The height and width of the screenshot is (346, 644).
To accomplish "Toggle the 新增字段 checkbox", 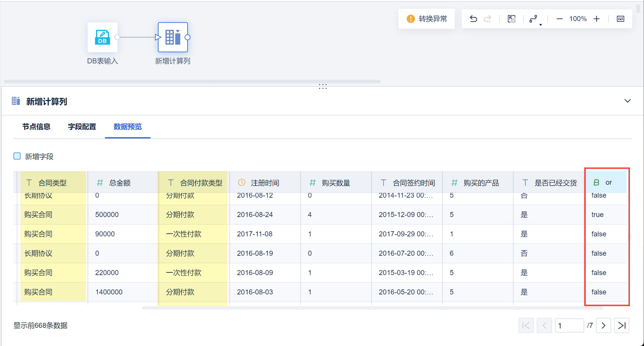I will 17,156.
